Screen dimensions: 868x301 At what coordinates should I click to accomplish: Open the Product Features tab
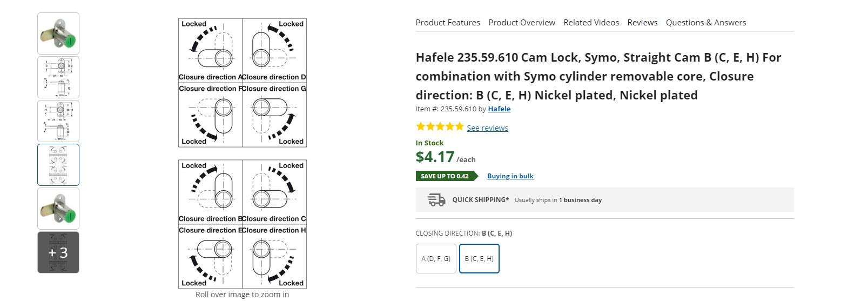[x=448, y=23]
